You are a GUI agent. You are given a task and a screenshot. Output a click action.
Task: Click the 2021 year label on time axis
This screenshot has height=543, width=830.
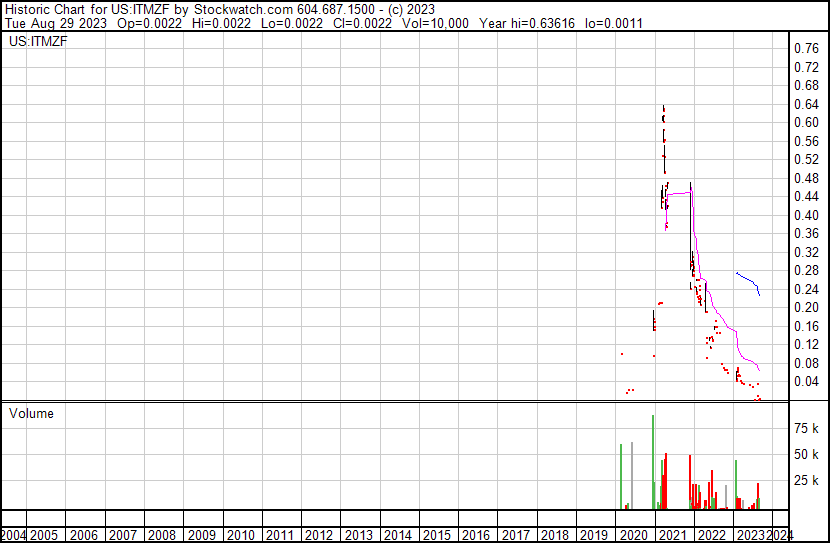tap(672, 535)
